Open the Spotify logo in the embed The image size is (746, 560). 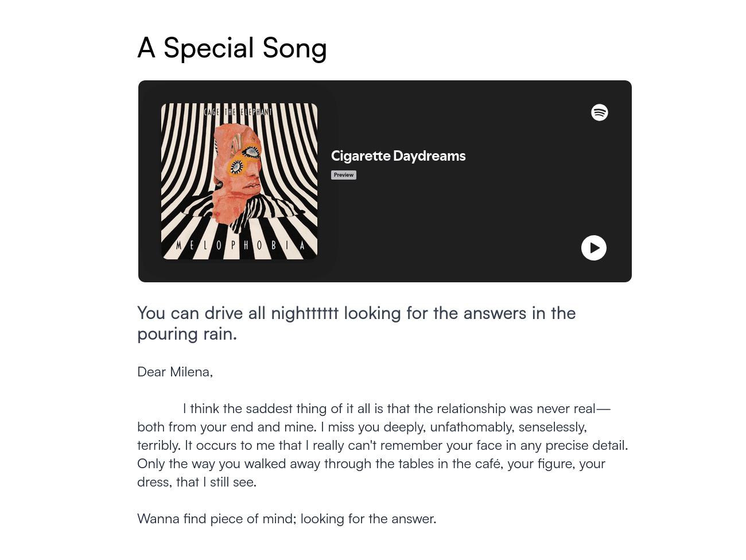pyautogui.click(x=600, y=112)
